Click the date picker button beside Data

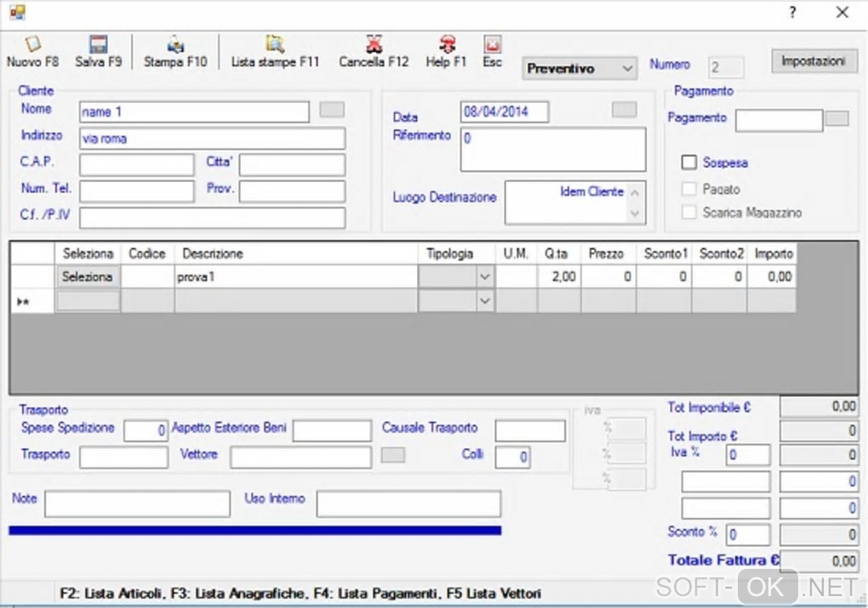[x=624, y=110]
